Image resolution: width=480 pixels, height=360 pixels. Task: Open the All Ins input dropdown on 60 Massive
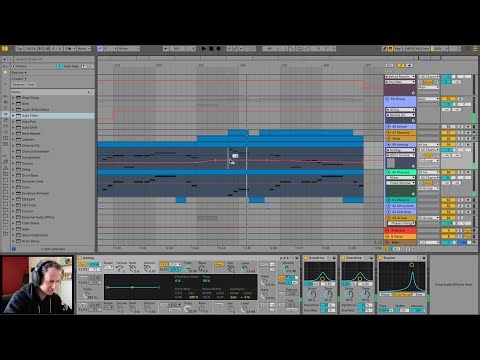[x=428, y=172]
